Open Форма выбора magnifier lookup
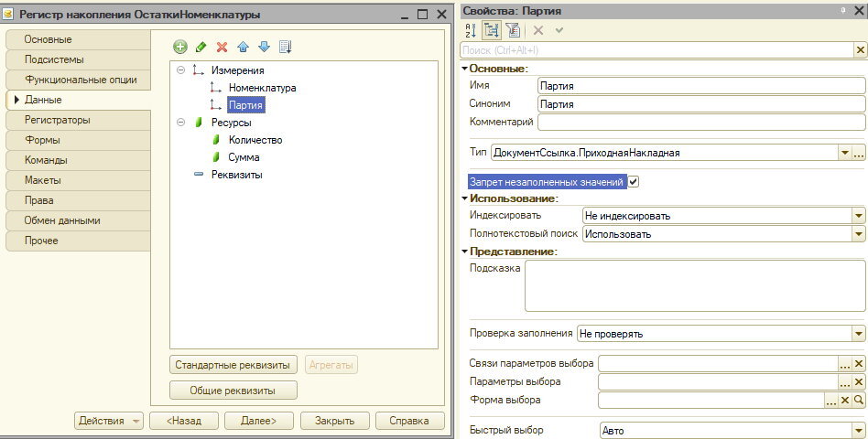This screenshot has width=868, height=439. point(859,401)
